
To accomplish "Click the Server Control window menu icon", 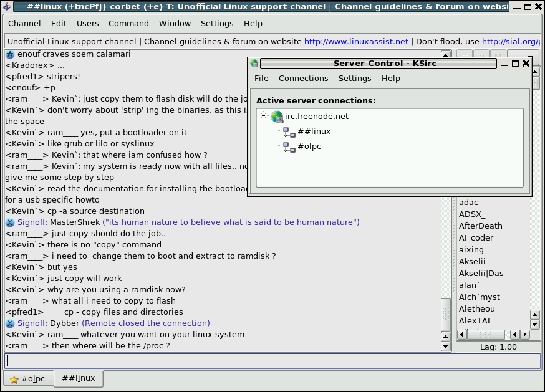I will pos(254,63).
